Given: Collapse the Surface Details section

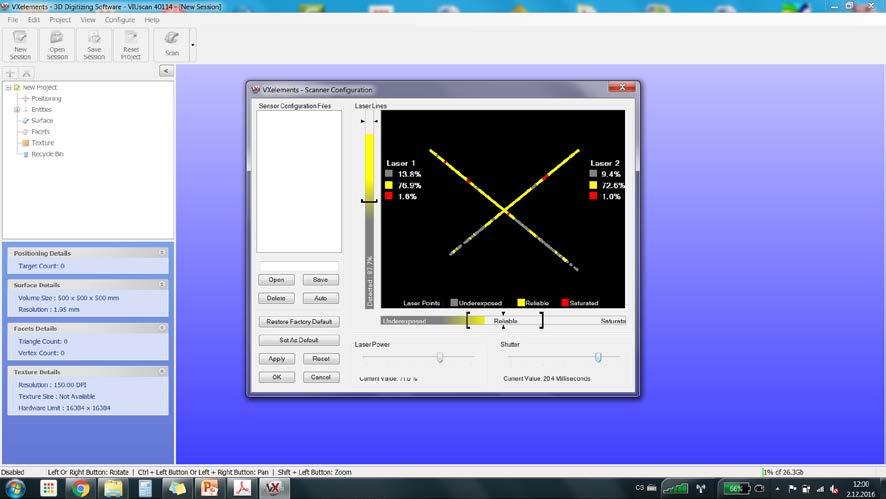Looking at the screenshot, I should click(x=162, y=284).
